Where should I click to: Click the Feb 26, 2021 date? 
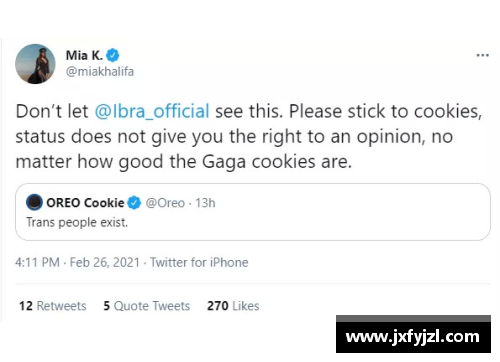[105, 262]
